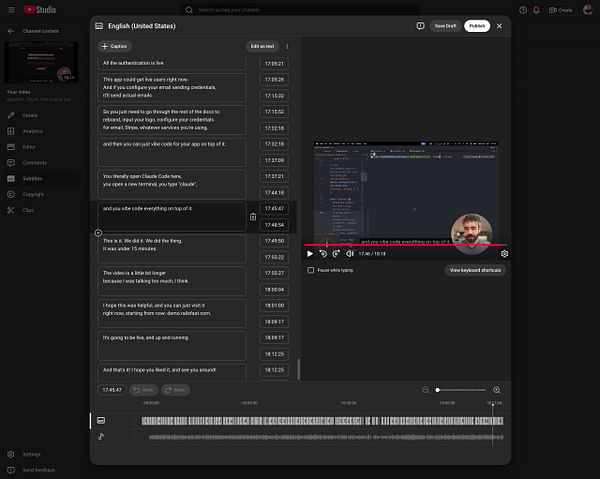
Task: Edit caption 'This is it. We did it.'
Action: (x=172, y=249)
